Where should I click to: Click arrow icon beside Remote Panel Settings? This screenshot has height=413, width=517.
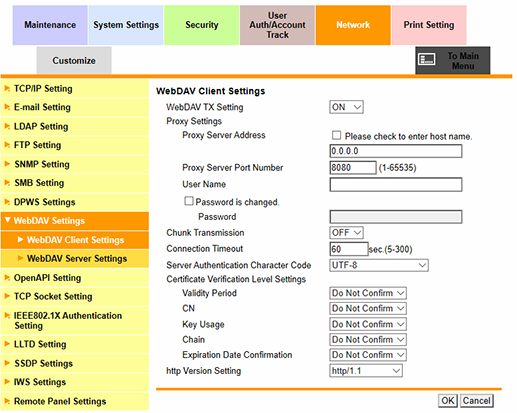point(7,401)
